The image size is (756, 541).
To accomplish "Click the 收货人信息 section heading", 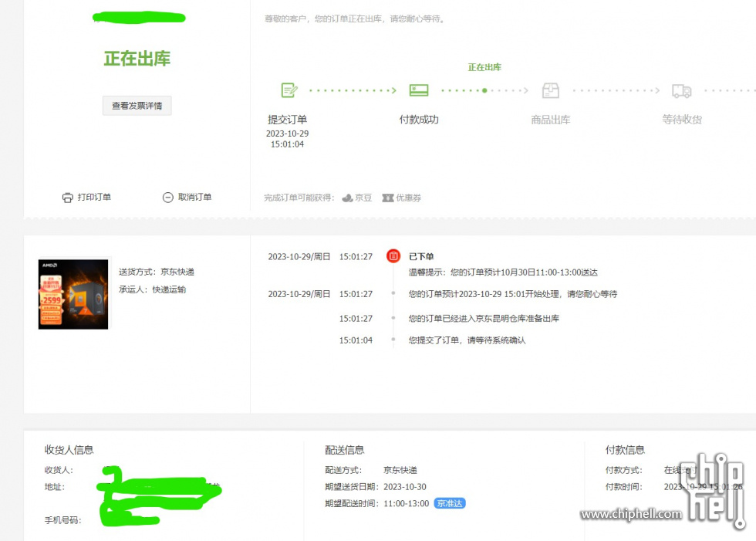I will pos(69,450).
